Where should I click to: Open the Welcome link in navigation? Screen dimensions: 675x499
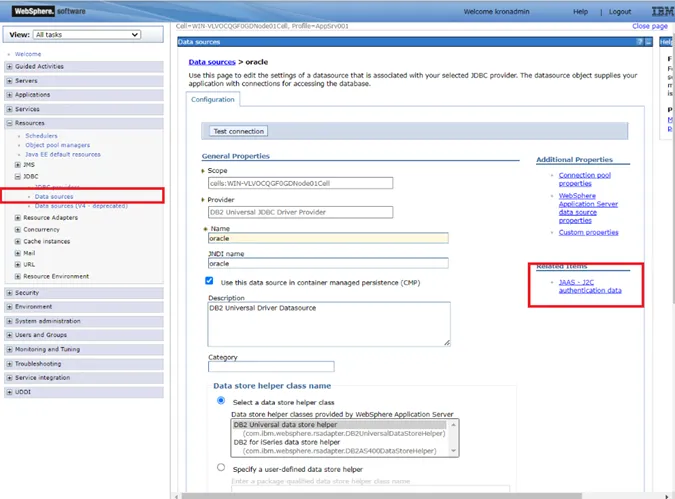click(x=28, y=54)
